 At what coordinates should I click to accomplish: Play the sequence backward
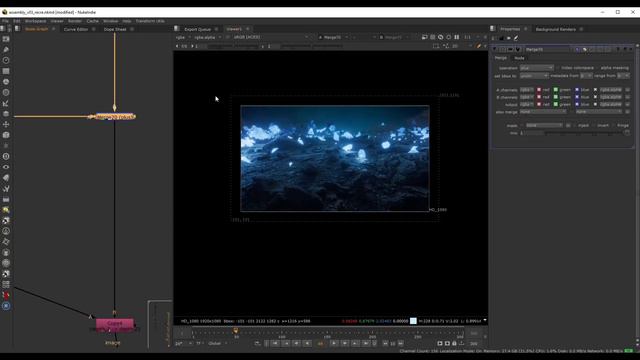[x=307, y=344]
